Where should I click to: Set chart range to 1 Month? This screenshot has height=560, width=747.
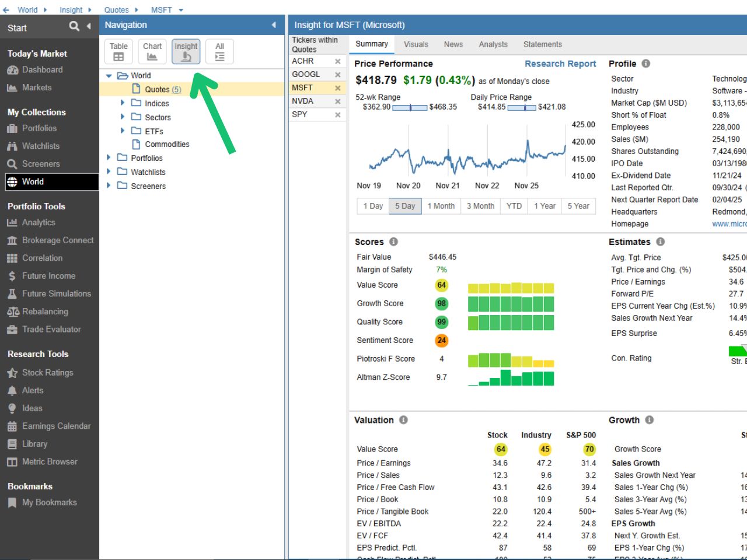pyautogui.click(x=441, y=206)
